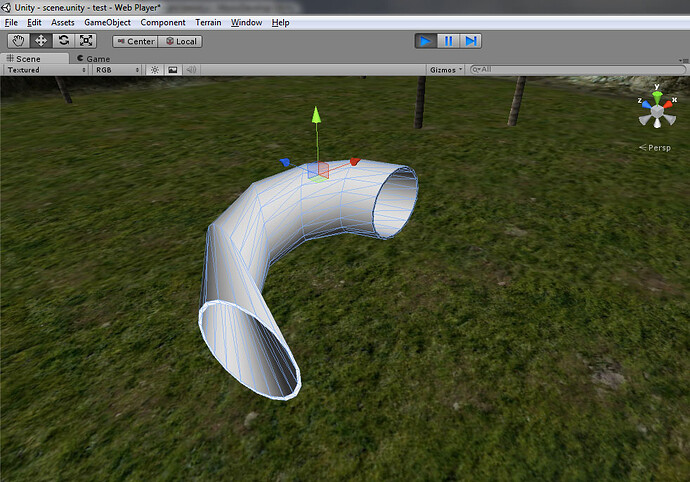The image size is (690, 482).
Task: Toggle handle rotation with the Local button
Action: (180, 41)
